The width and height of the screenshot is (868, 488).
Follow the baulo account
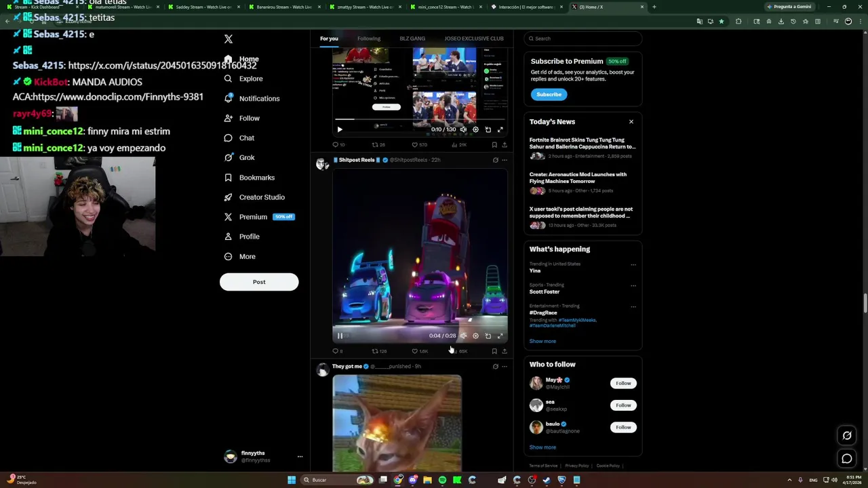(623, 427)
